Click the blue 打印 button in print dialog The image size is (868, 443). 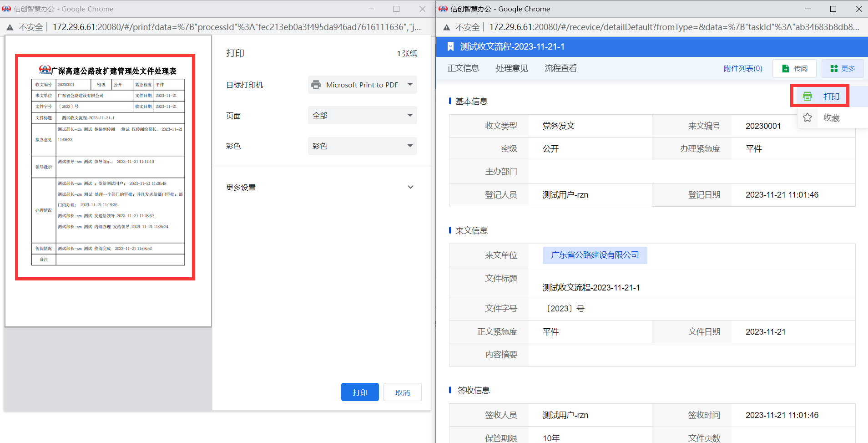pyautogui.click(x=360, y=392)
